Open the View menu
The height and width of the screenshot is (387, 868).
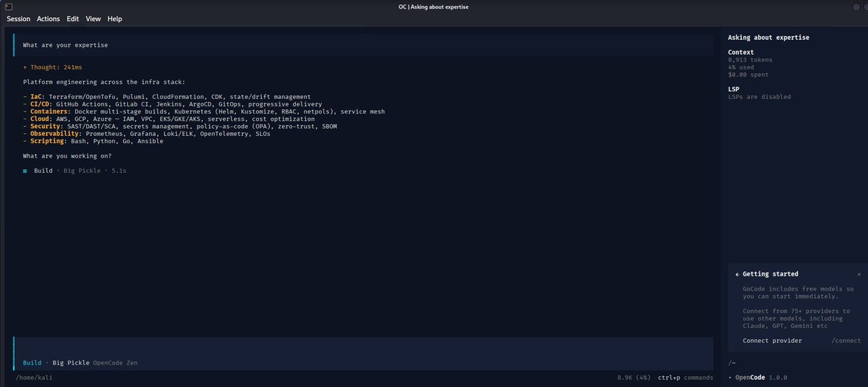pos(93,19)
